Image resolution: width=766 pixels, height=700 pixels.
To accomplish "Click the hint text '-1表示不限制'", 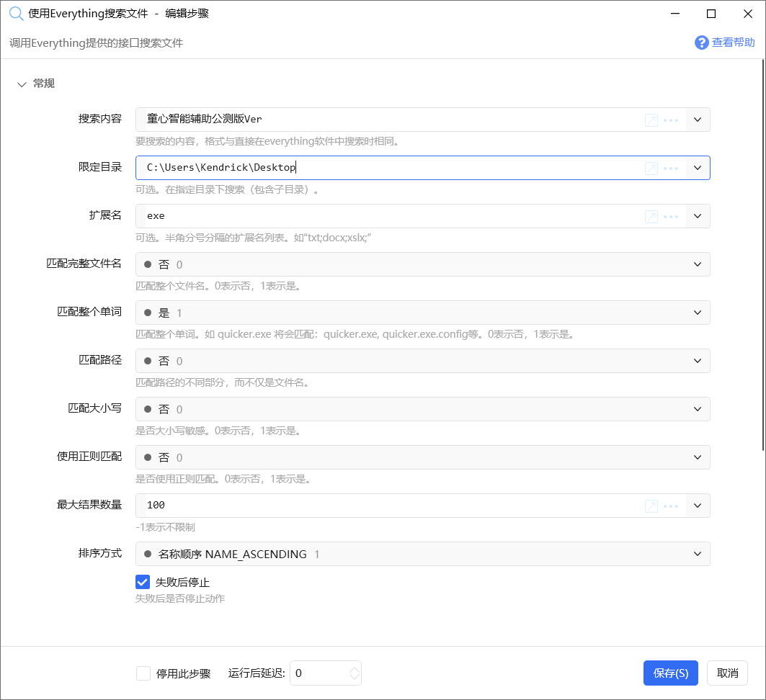I will (x=165, y=527).
